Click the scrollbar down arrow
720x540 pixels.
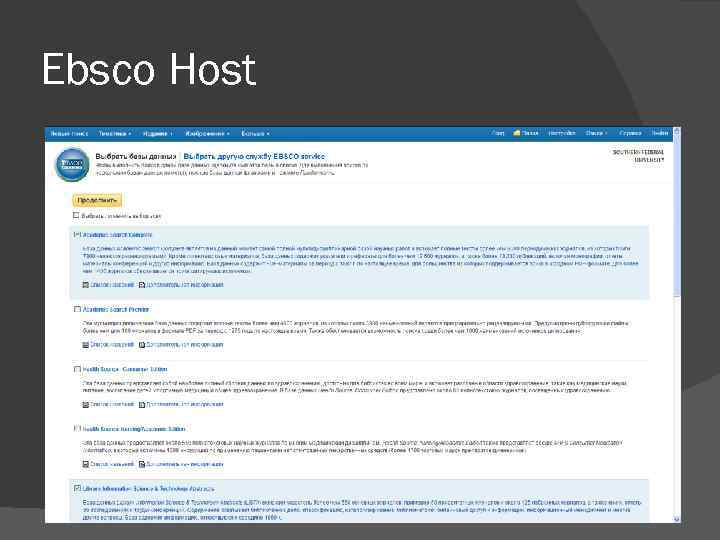click(676, 519)
